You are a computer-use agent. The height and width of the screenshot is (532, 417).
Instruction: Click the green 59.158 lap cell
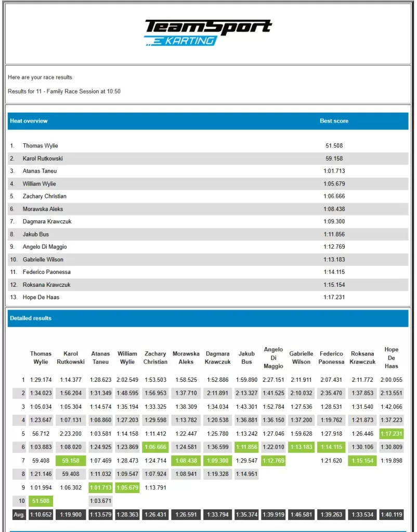tap(71, 460)
